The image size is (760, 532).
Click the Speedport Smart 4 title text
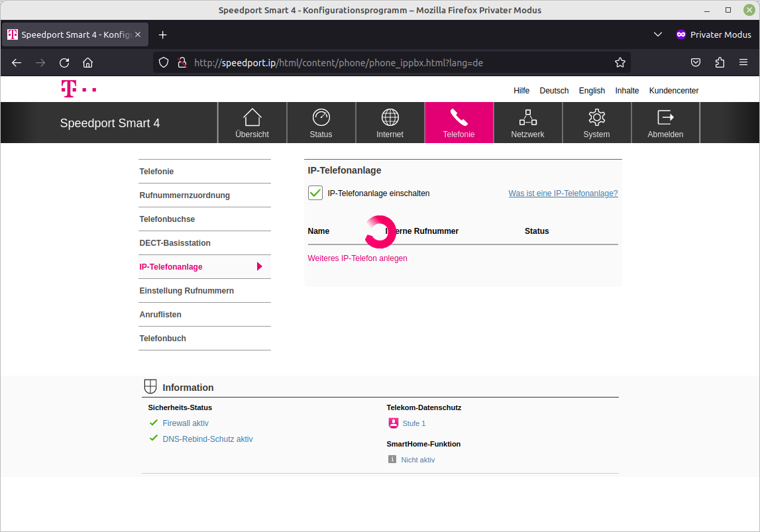pyautogui.click(x=109, y=123)
